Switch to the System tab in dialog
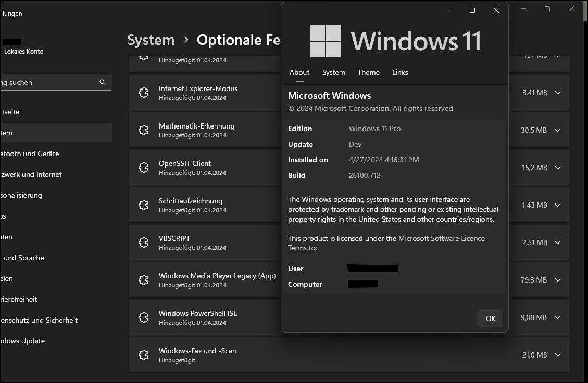The image size is (588, 383). click(333, 73)
